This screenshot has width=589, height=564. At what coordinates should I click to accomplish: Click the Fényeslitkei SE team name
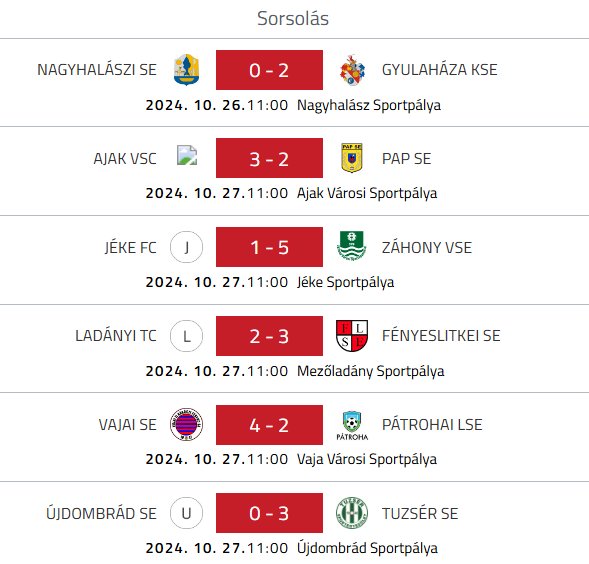point(441,336)
